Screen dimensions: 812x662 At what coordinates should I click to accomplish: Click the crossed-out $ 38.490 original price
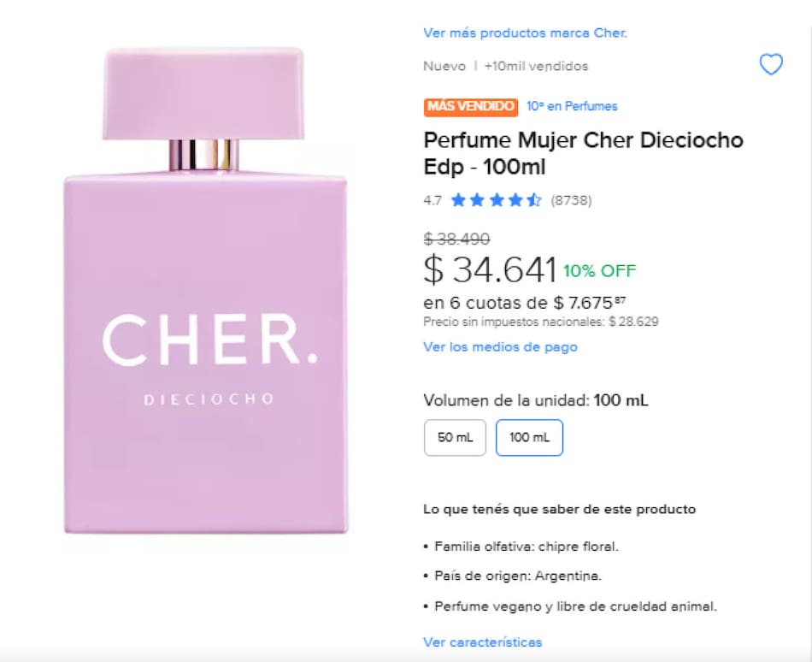point(456,239)
